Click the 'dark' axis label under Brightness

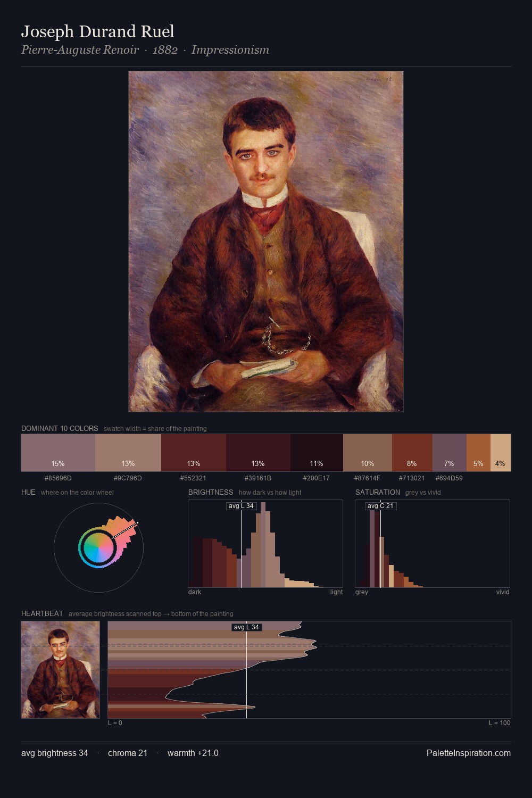pos(195,592)
